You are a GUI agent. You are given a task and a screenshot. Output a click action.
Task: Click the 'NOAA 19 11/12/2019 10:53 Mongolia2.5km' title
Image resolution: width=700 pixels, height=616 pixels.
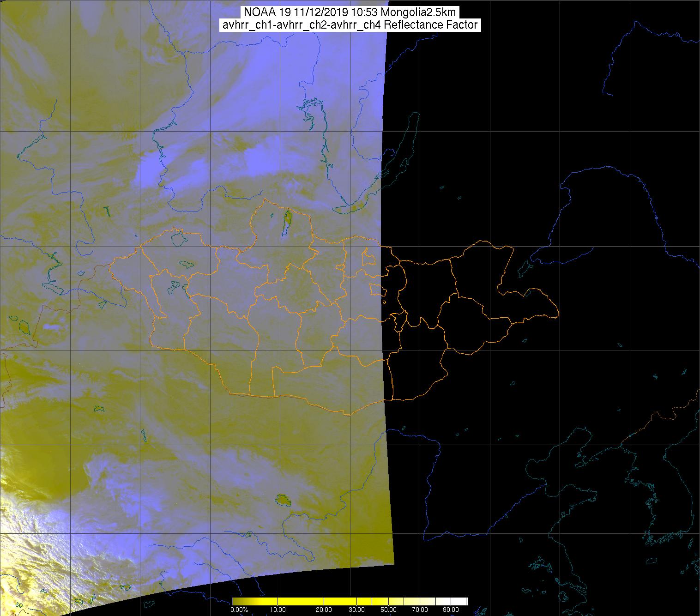click(x=350, y=12)
